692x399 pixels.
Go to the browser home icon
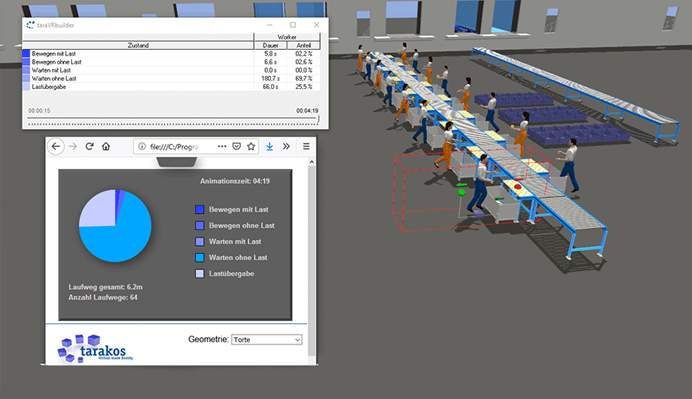click(x=106, y=146)
